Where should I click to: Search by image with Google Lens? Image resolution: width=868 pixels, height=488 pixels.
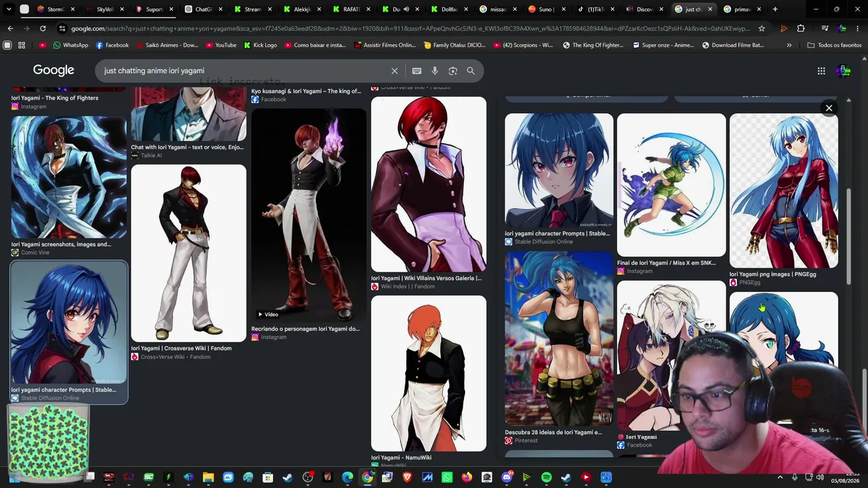(x=453, y=70)
